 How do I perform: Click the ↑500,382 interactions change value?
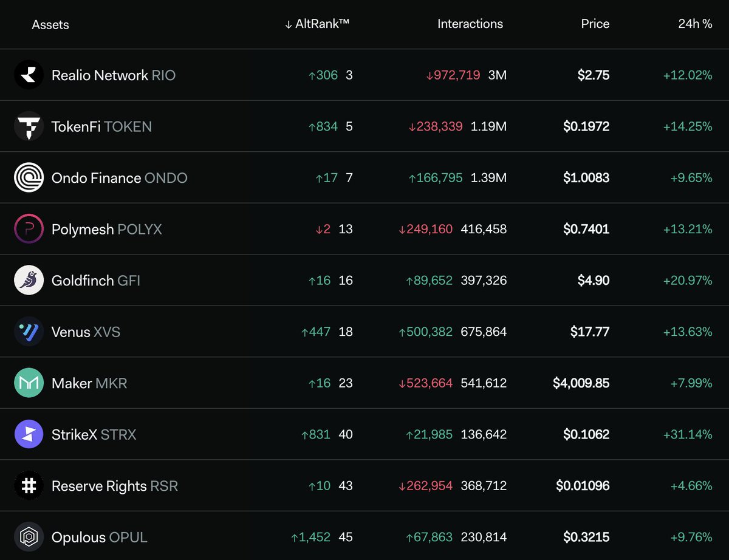point(425,332)
